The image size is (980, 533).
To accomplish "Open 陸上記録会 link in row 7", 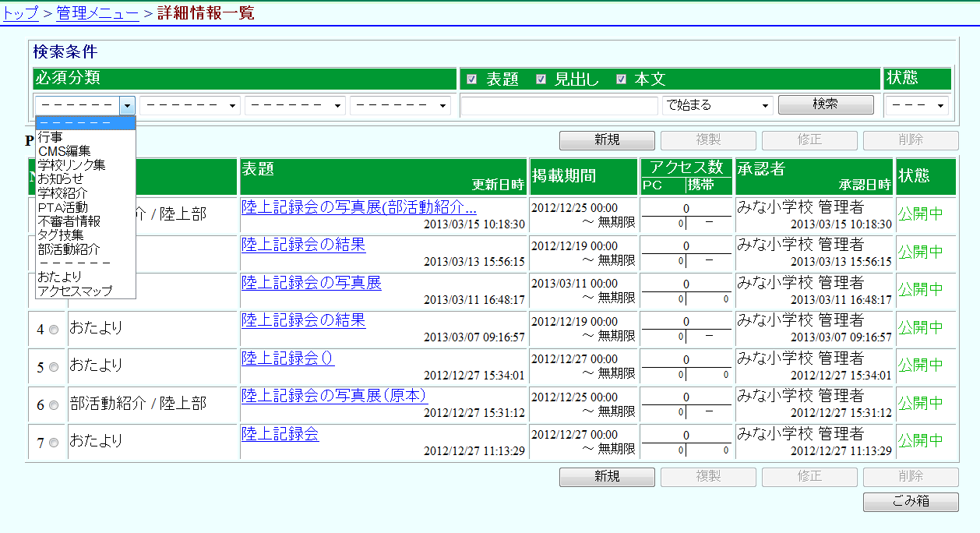I will [280, 433].
